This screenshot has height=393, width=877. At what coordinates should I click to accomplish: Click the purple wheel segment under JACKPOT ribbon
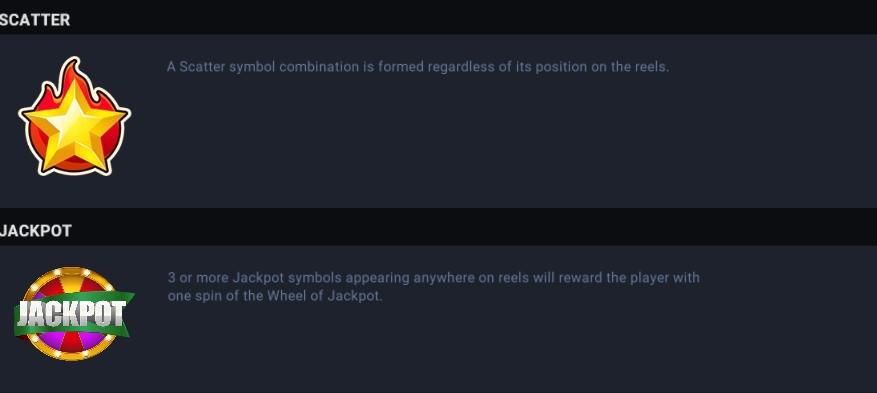coord(89,340)
